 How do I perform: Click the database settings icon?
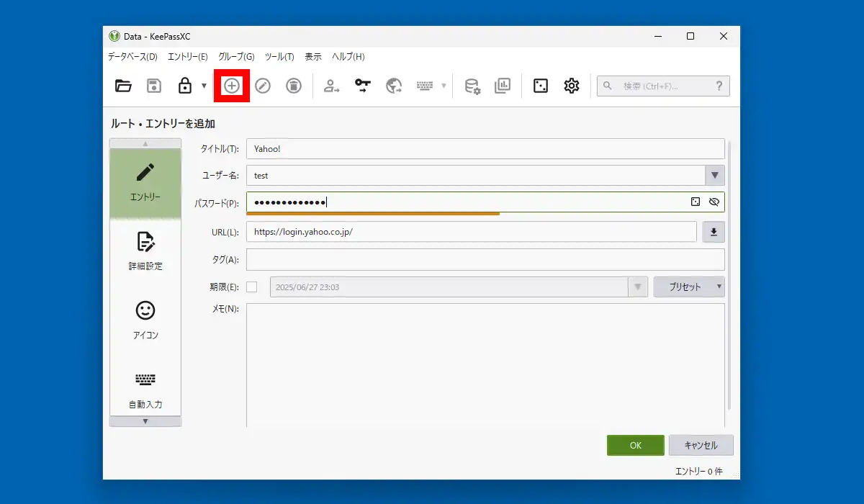click(x=472, y=86)
